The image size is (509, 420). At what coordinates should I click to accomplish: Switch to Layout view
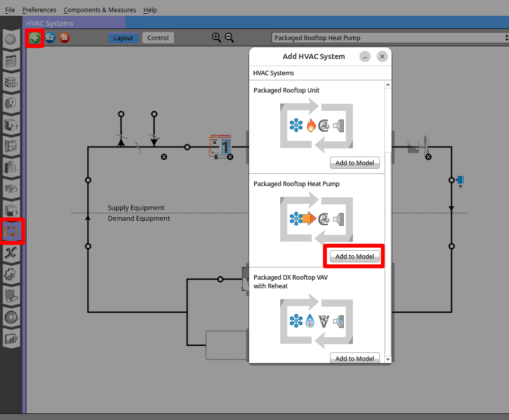coord(123,38)
